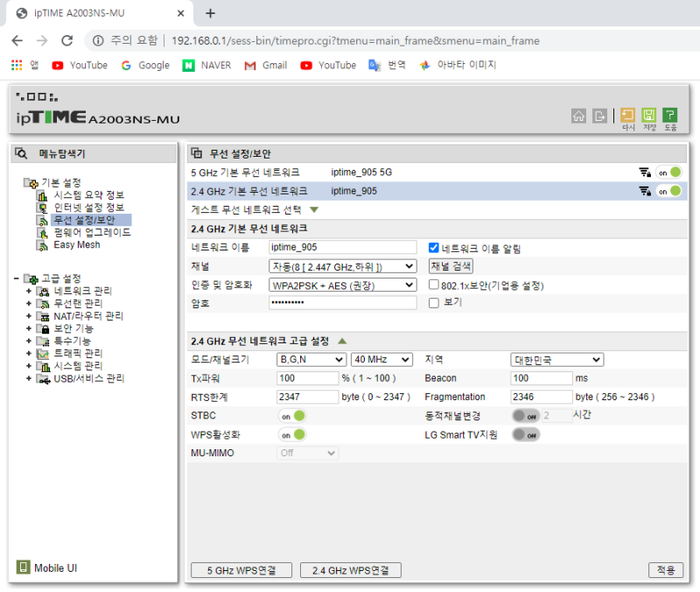Click the logout icon next to home
The width and height of the screenshot is (700, 592).
coord(599,115)
